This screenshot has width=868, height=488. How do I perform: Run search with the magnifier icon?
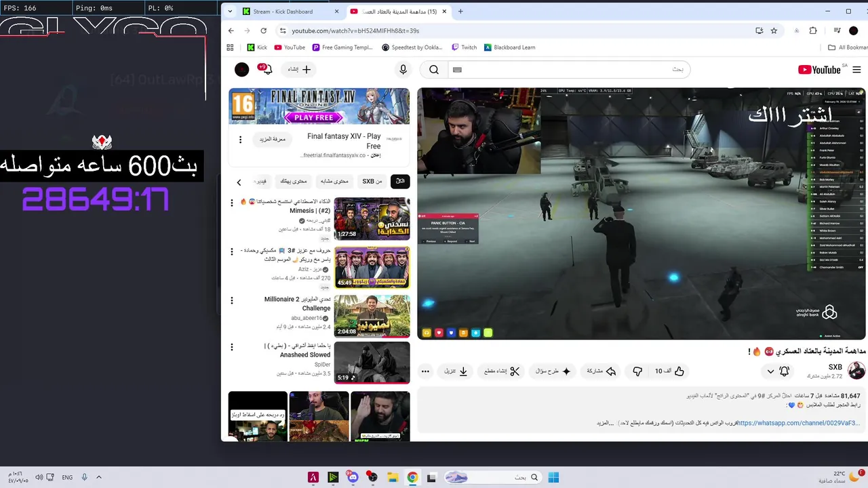pos(434,70)
